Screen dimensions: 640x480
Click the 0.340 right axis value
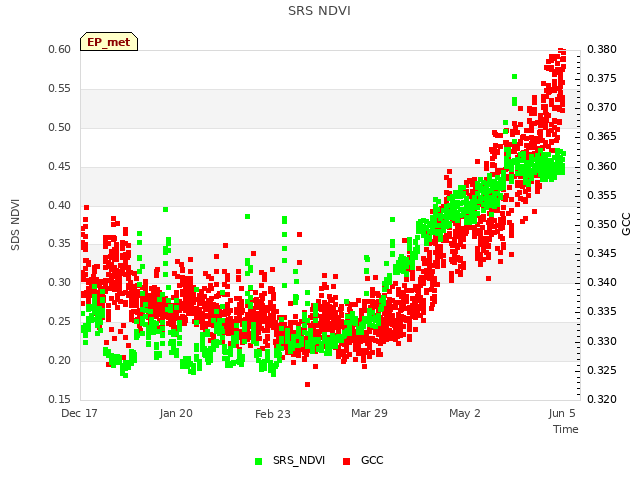tap(602, 282)
